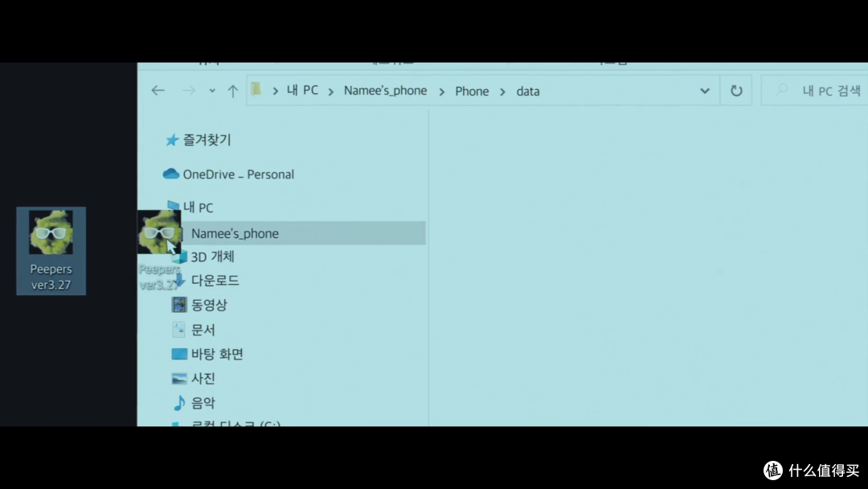Select 내 PC in the address path
This screenshot has width=868, height=489.
click(302, 91)
